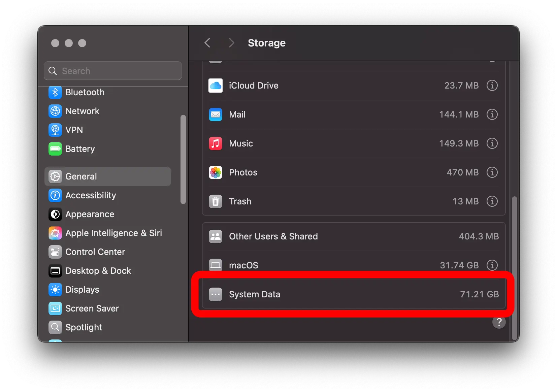557x392 pixels.
Task: Click the iCloud Drive cloud icon
Action: click(x=216, y=86)
